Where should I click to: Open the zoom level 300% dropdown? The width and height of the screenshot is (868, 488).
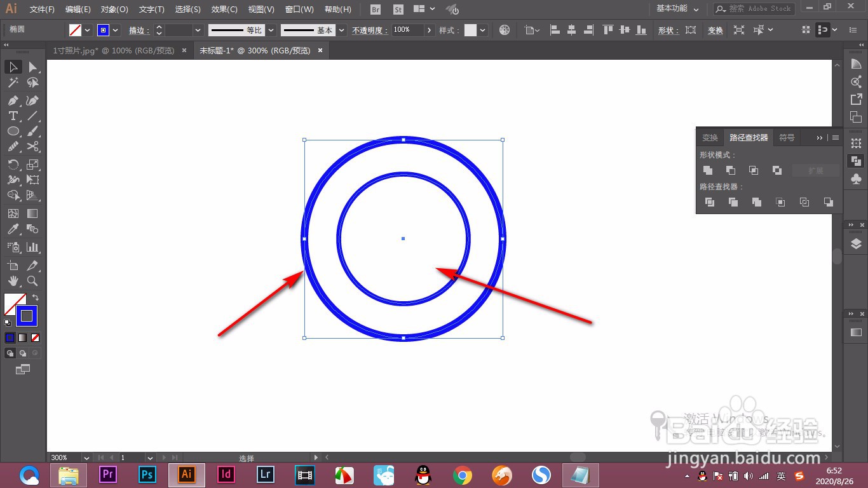tap(86, 457)
